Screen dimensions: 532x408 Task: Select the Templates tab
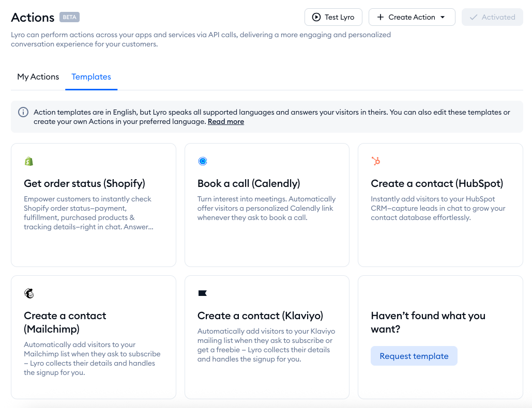pos(91,77)
